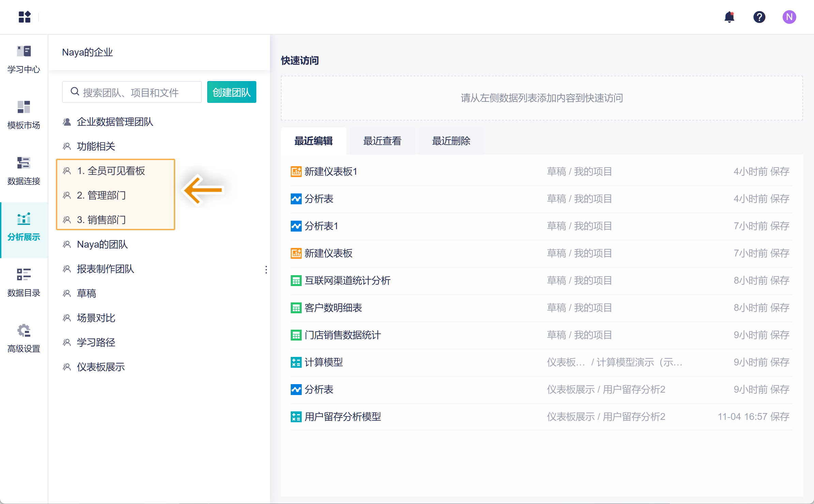
Task: Switch to the 最近查看 tab
Action: 382,141
